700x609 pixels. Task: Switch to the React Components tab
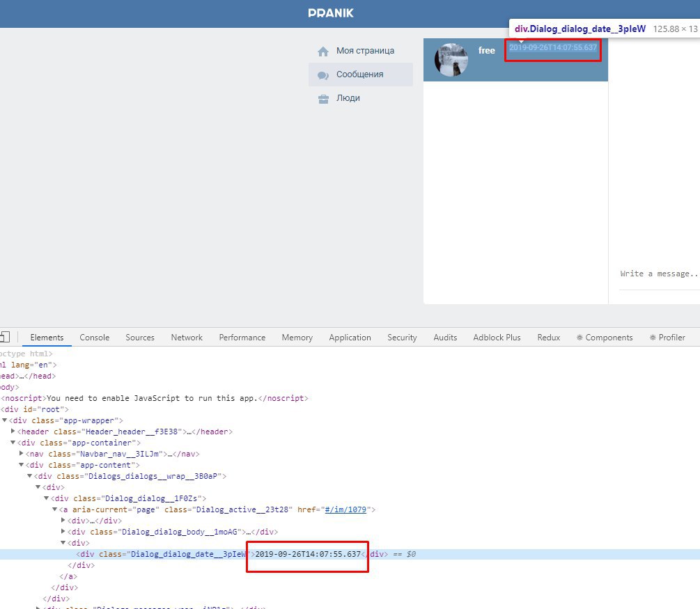605,338
